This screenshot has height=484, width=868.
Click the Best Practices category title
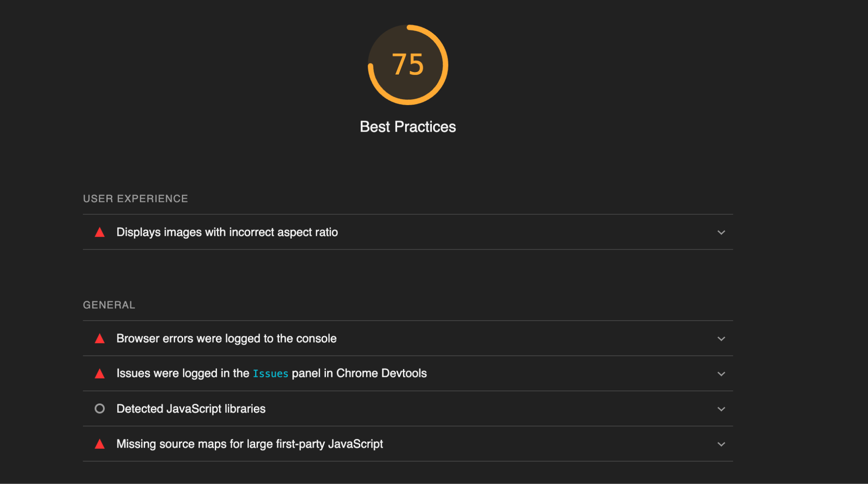tap(408, 127)
